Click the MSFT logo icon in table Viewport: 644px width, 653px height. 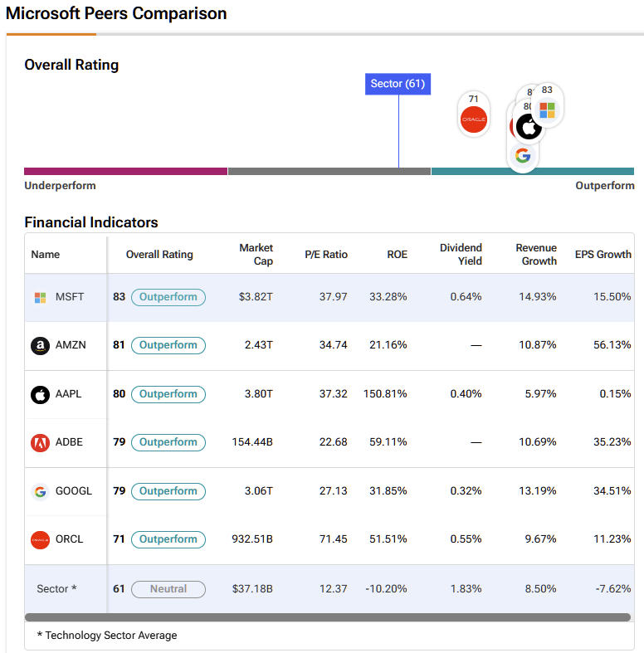click(40, 297)
